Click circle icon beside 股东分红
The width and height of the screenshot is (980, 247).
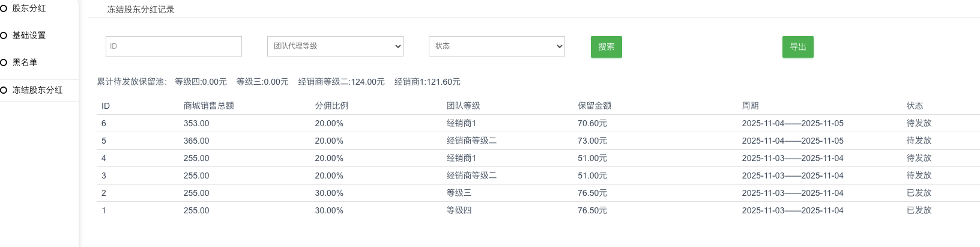point(4,8)
